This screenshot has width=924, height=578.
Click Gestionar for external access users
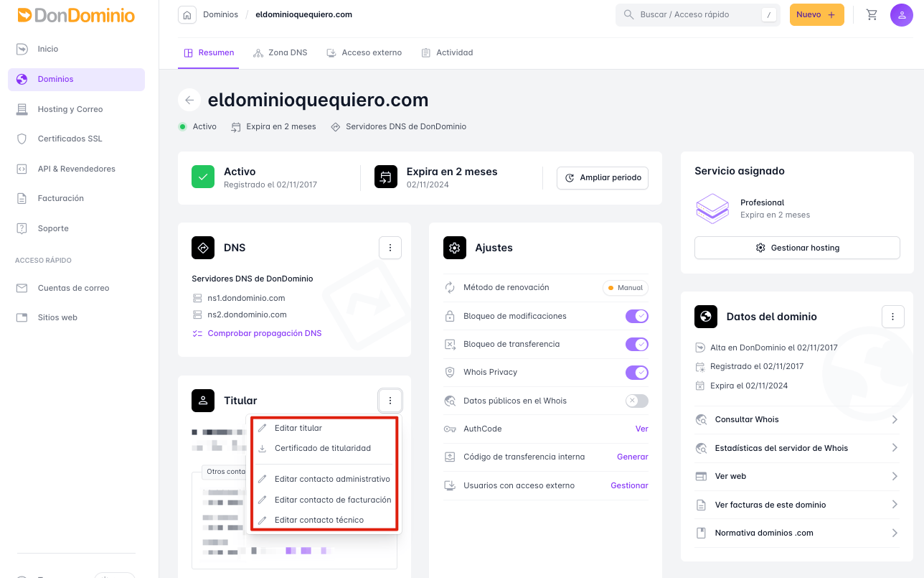click(x=629, y=485)
